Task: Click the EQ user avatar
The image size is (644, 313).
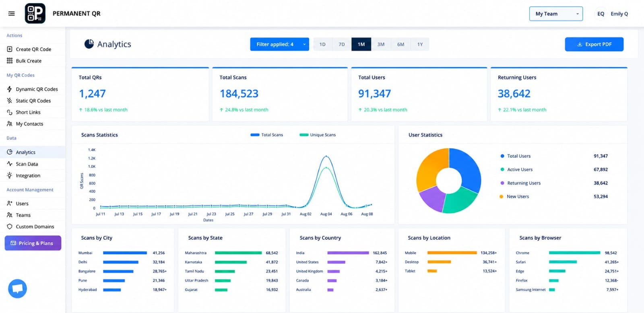Action: point(601,14)
